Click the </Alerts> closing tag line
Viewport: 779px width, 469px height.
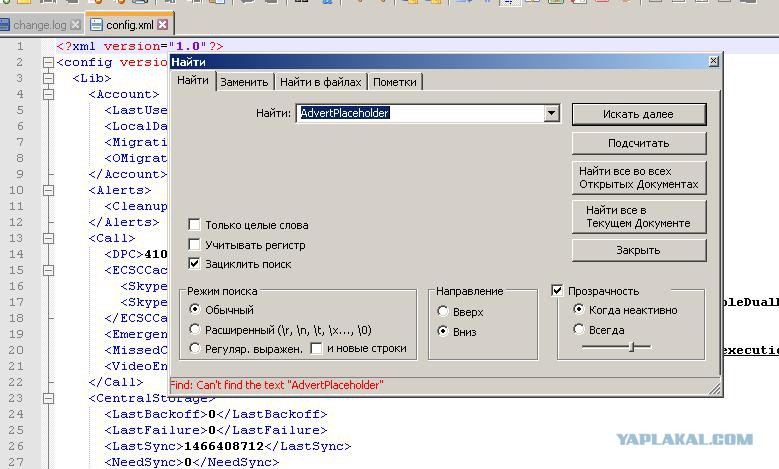coord(124,222)
